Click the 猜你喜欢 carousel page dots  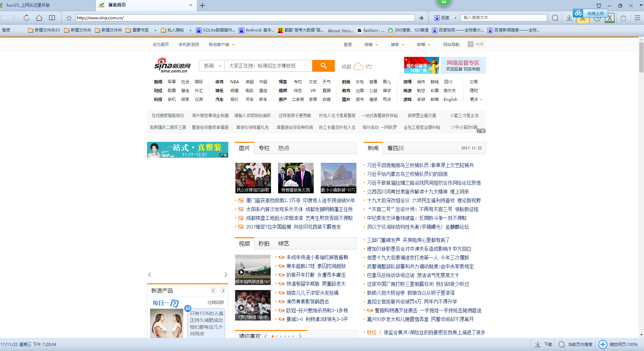click(283, 336)
